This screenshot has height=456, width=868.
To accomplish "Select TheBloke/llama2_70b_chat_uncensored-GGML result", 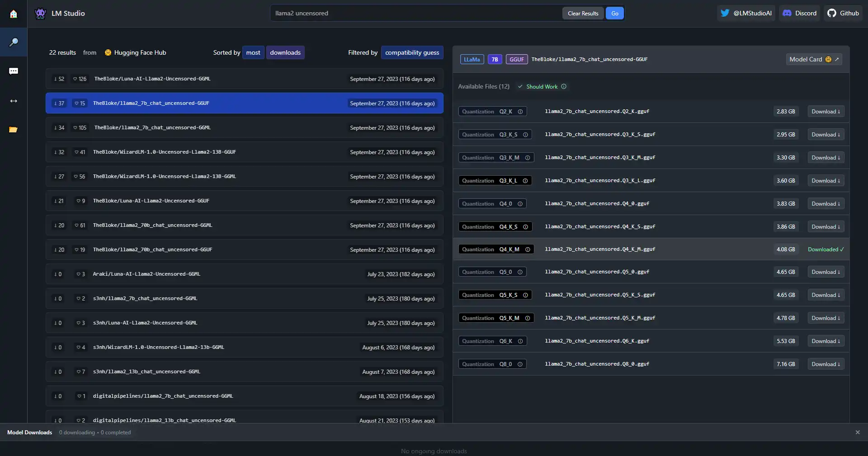I will click(x=244, y=225).
